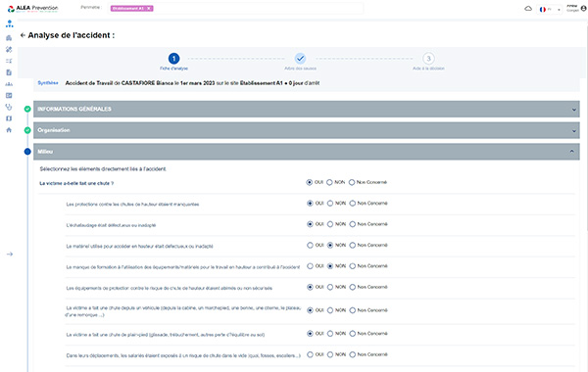
Task: Select OUI for missing fall protections row
Action: 310,204
